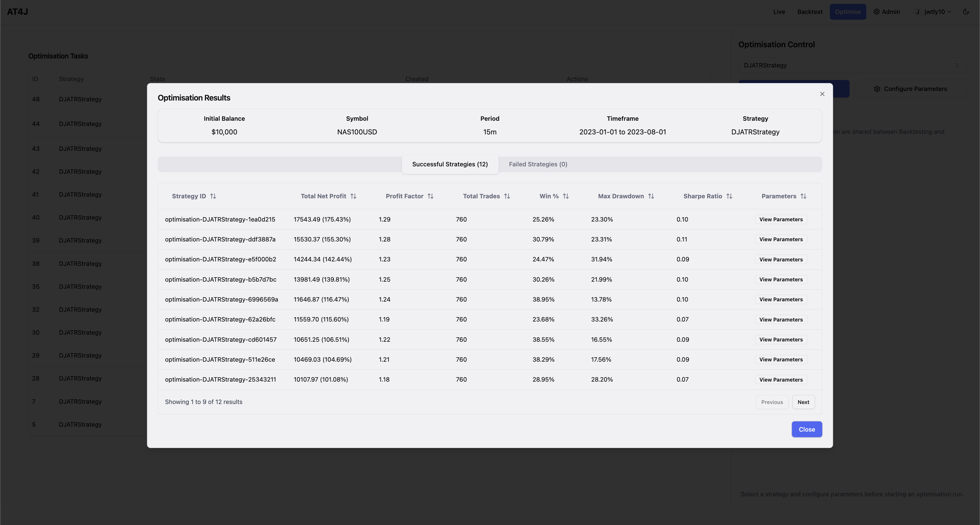Viewport: 980px width, 525px height.
Task: Click the Optimise navigation icon
Action: [x=847, y=11]
